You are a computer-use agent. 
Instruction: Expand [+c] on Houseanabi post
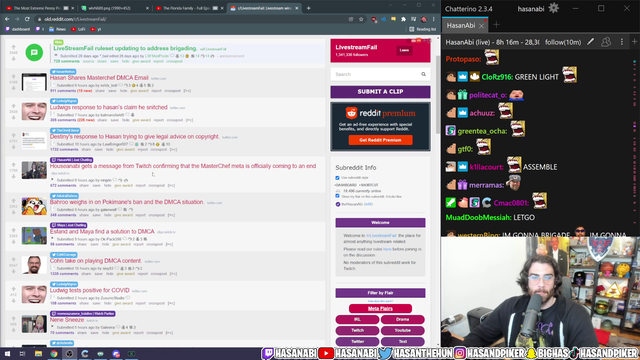171,185
